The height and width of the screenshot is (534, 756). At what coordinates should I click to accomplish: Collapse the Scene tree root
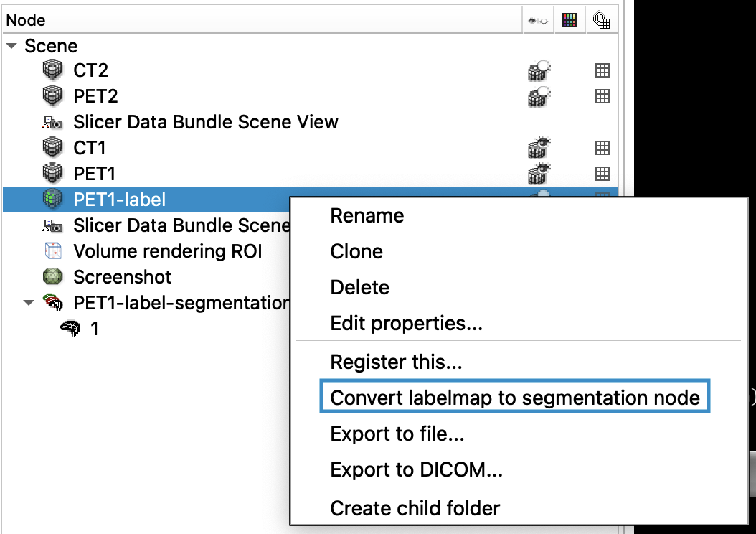[12, 46]
